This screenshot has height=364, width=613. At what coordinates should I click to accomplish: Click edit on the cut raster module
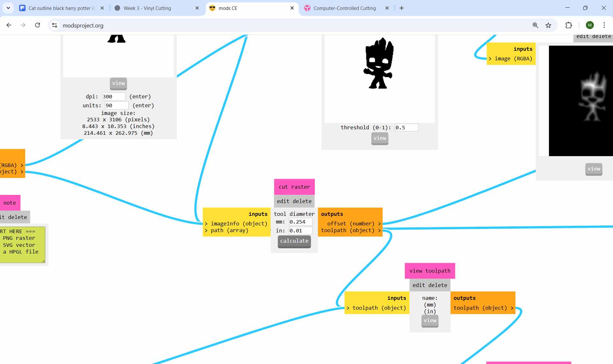click(284, 201)
